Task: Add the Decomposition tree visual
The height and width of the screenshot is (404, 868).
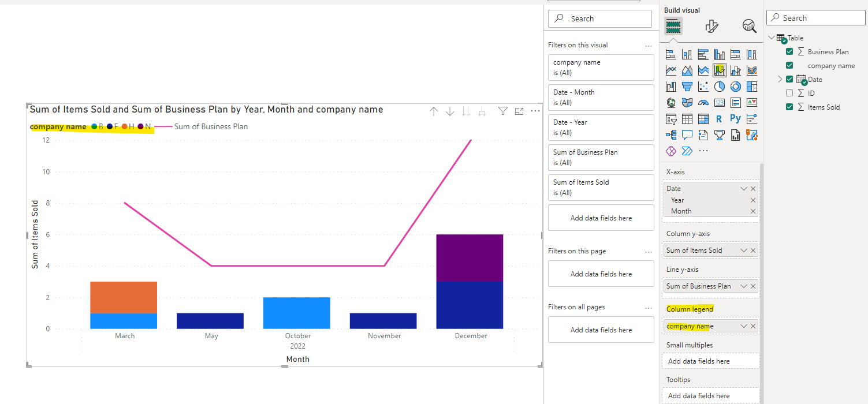Action: [x=671, y=135]
